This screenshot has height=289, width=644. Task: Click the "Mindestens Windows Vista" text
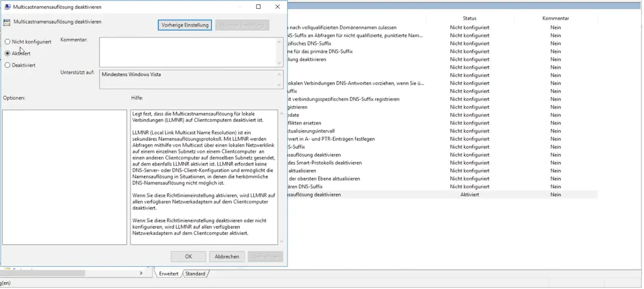[131, 74]
